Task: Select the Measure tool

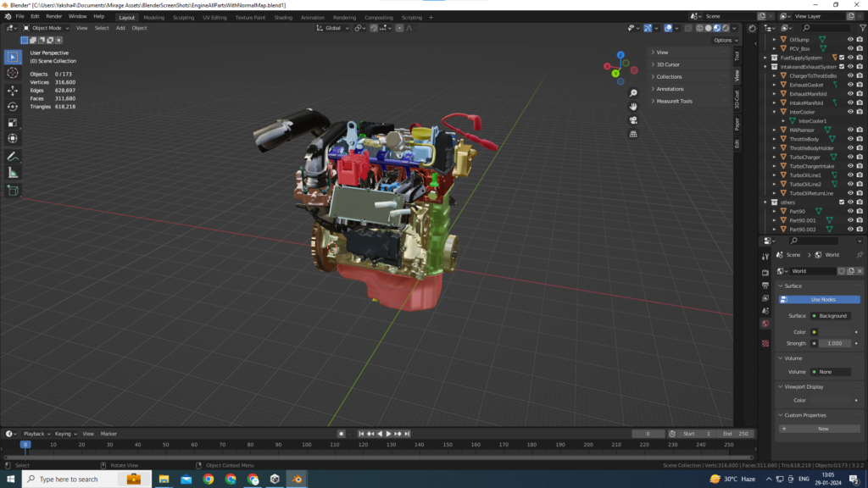Action: pos(13,173)
